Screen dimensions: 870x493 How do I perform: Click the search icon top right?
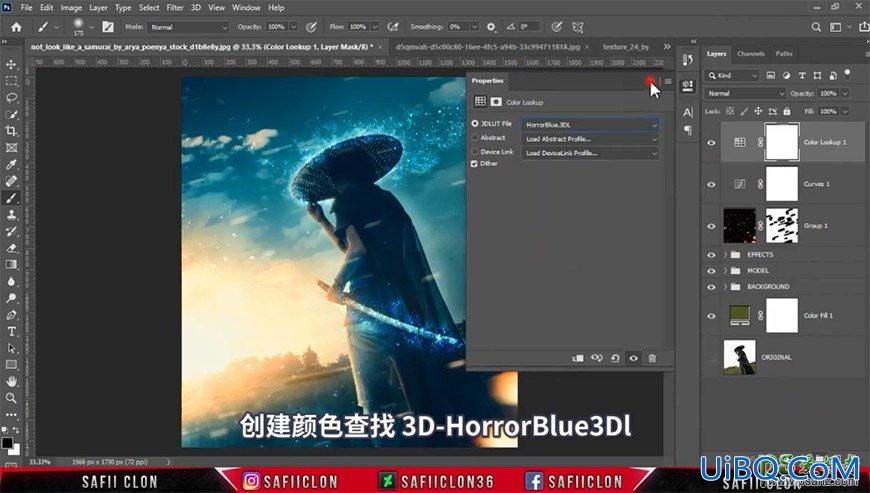816,27
